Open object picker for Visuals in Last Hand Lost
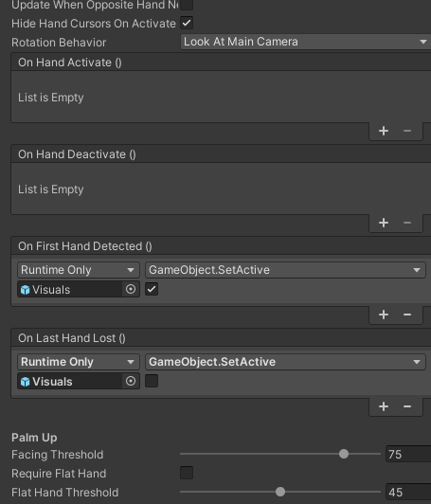The width and height of the screenshot is (431, 504). (131, 381)
